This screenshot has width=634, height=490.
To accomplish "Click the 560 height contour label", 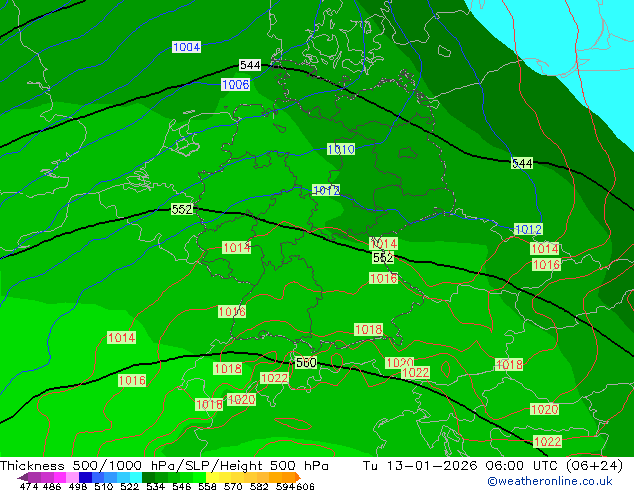I will 306,363.
